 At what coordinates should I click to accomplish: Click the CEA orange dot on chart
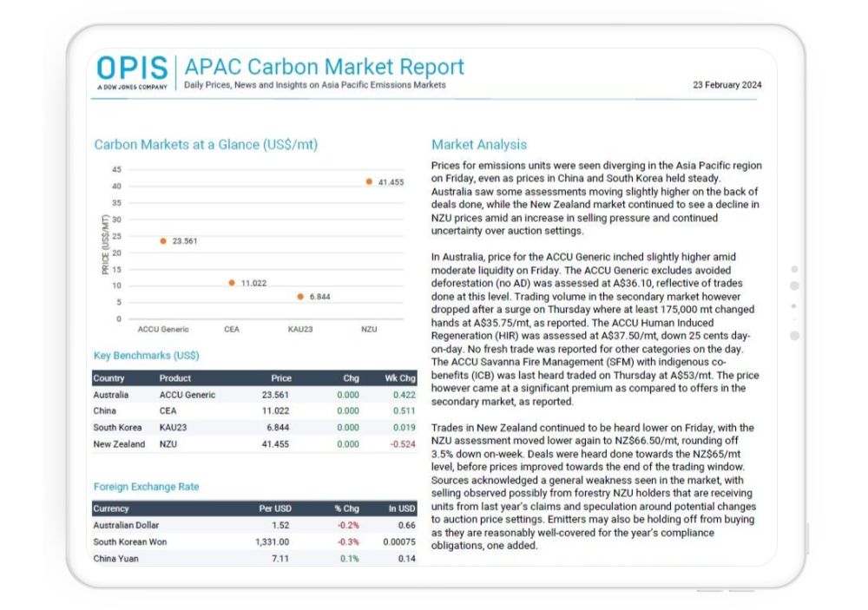click(232, 282)
